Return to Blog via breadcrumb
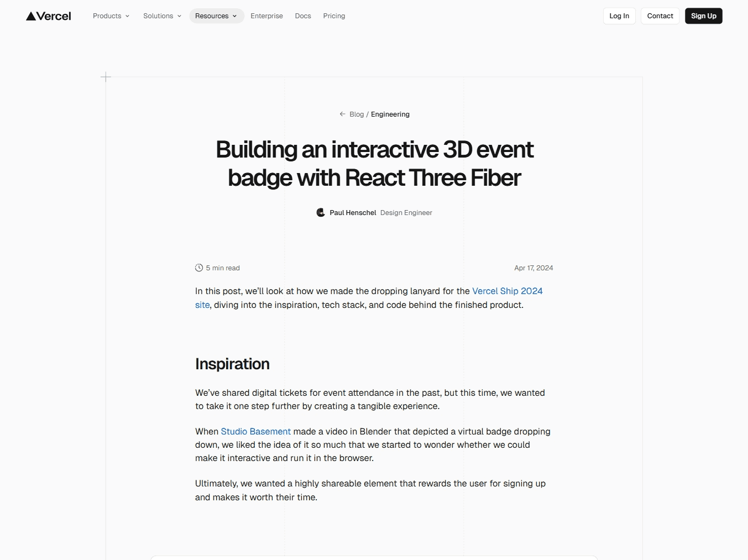The width and height of the screenshot is (748, 560). click(x=357, y=114)
